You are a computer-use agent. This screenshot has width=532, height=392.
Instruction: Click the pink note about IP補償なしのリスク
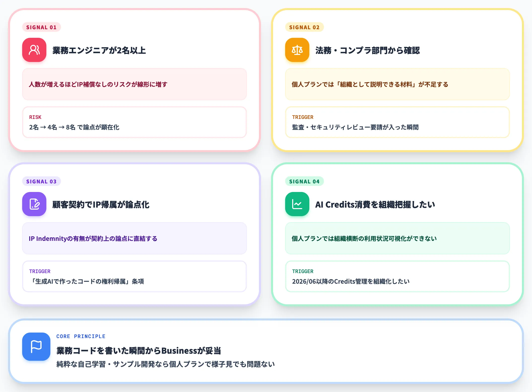click(135, 84)
